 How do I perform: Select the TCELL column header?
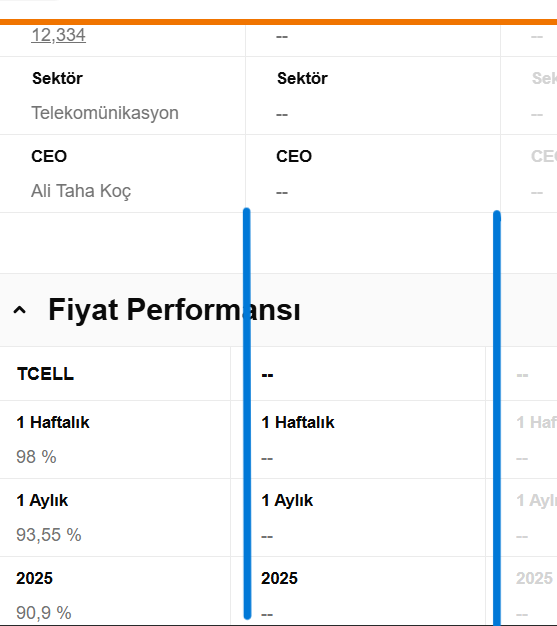(x=46, y=374)
